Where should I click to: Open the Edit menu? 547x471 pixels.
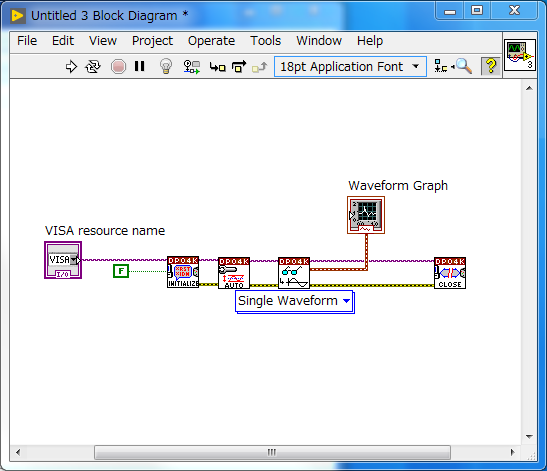pyautogui.click(x=63, y=41)
